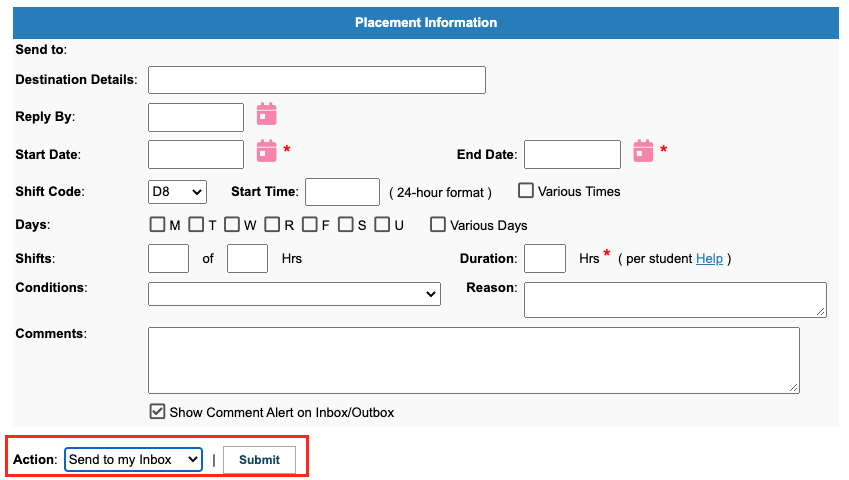The image size is (849, 480).
Task: Click the Submit button
Action: tap(259, 459)
